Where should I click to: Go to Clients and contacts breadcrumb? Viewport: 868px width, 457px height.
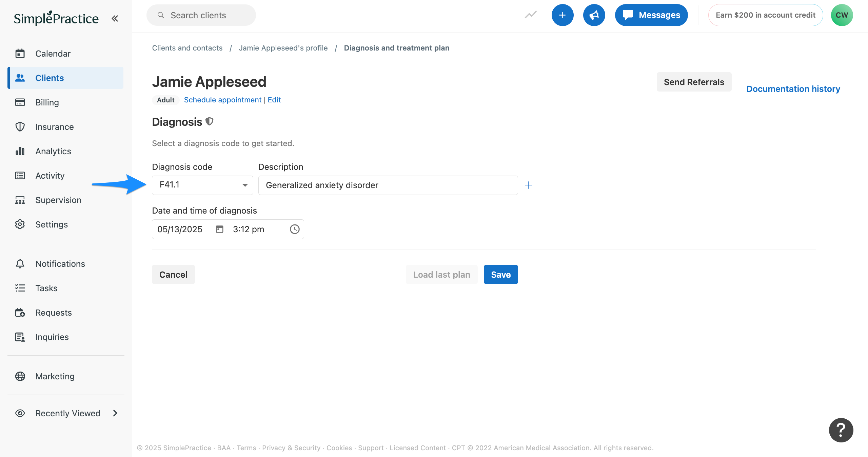(x=187, y=48)
